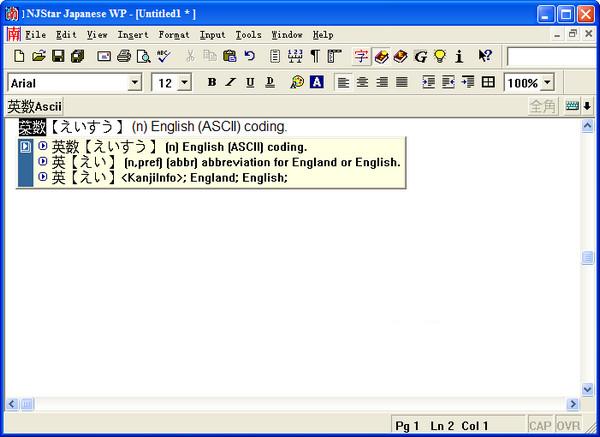Run the spell check icon
Image resolution: width=600 pixels, height=437 pixels.
163,57
